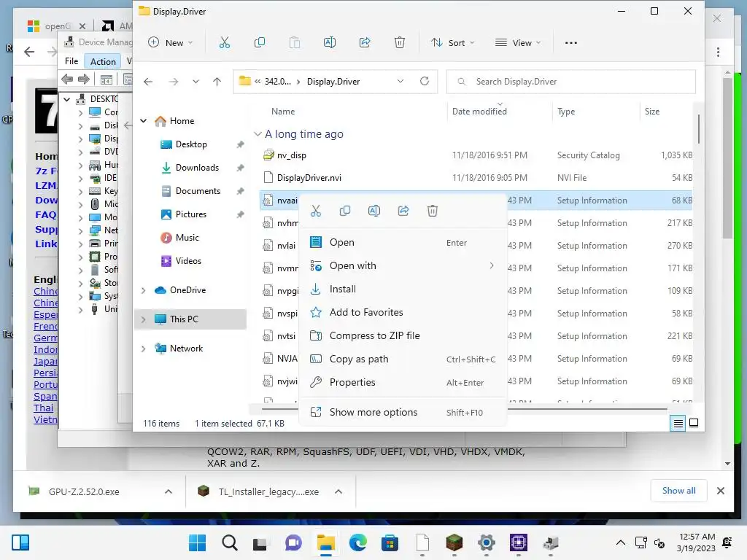The image size is (747, 560).
Task: Click in Search Display.Driver field
Action: (x=570, y=82)
